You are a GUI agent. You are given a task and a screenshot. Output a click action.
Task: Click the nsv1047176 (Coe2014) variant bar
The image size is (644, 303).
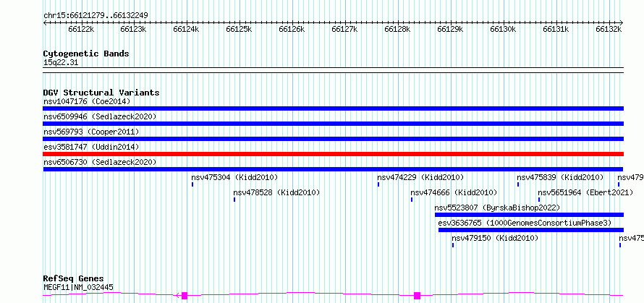point(333,108)
